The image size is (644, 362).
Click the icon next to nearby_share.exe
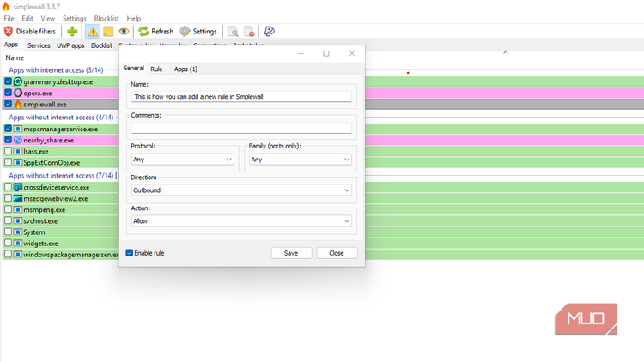point(18,140)
